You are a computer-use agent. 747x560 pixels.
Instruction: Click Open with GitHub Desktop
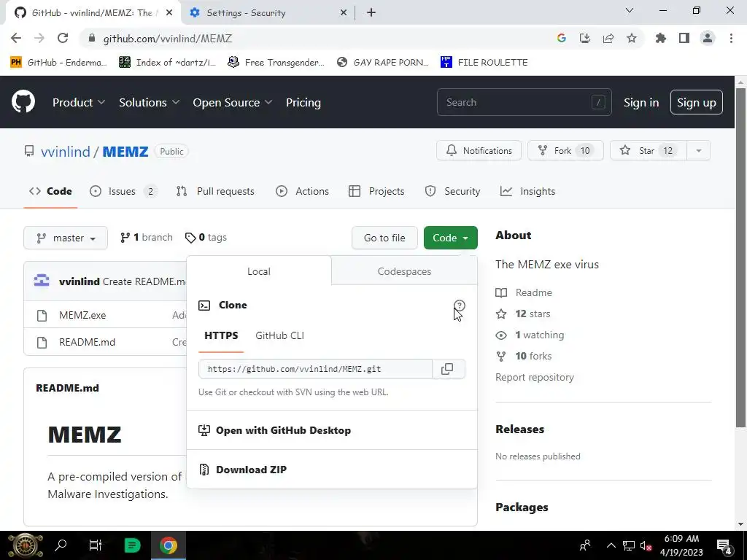click(332, 430)
